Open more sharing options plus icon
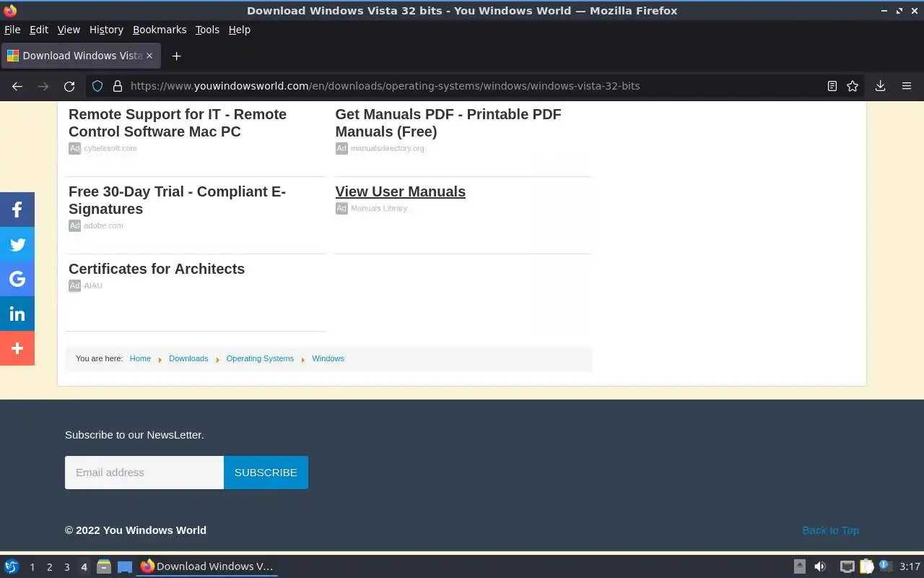The image size is (924, 578). [x=17, y=348]
